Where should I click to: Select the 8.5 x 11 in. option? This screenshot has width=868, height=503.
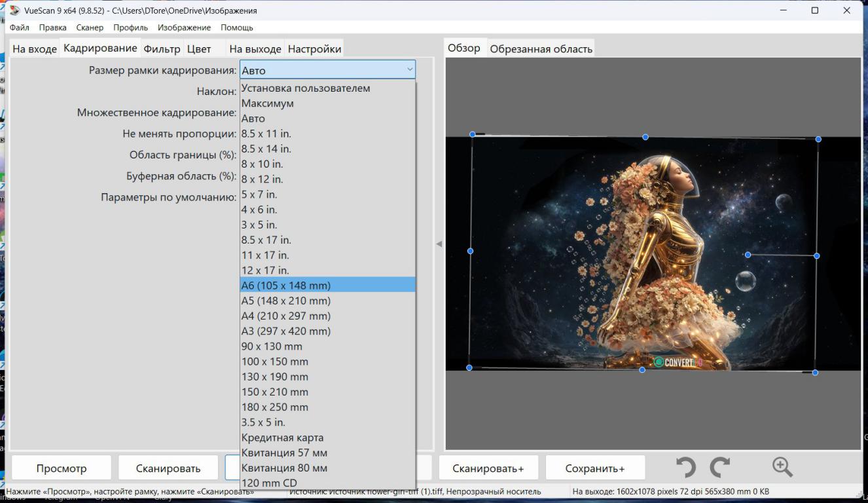pyautogui.click(x=266, y=134)
